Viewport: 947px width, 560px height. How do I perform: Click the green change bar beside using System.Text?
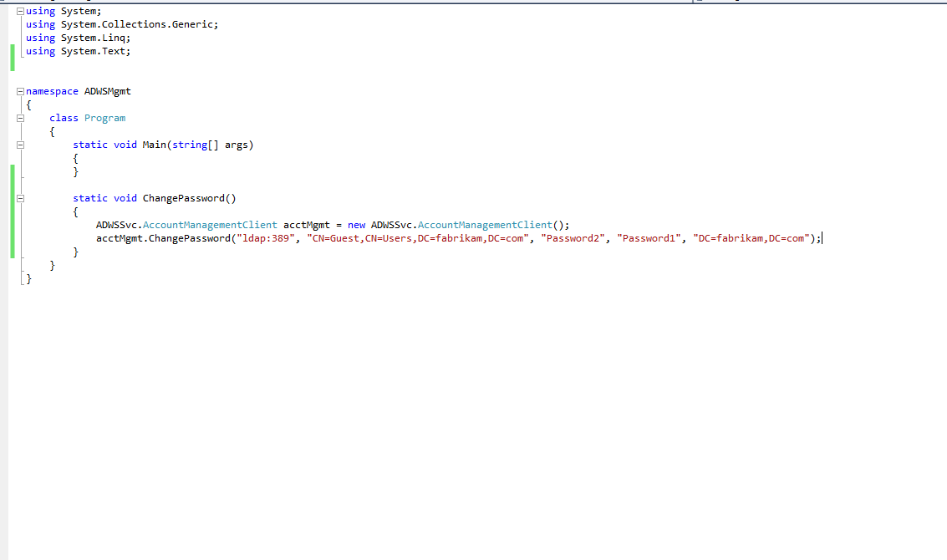tap(11, 51)
